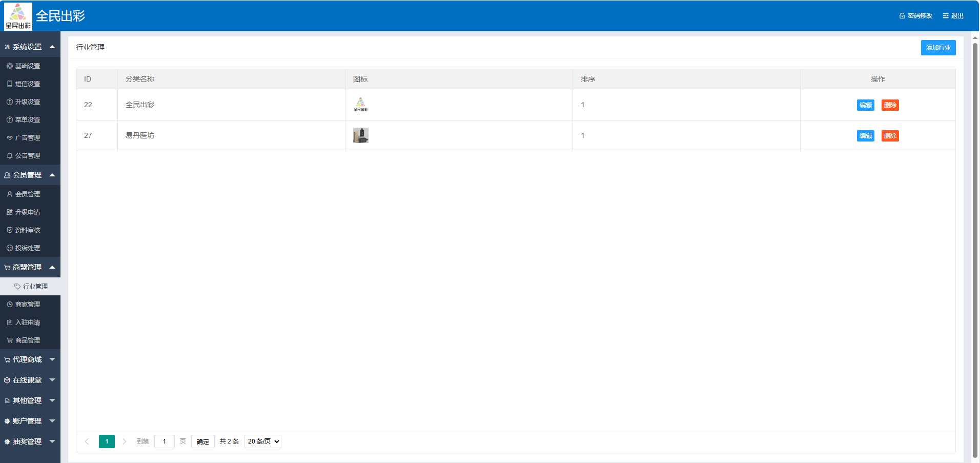Open 基础设置 menu item
980x463 pixels.
pyautogui.click(x=30, y=66)
